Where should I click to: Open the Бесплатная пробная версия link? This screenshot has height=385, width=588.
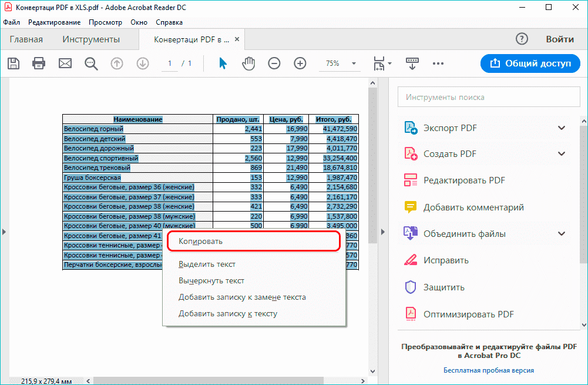pos(488,370)
